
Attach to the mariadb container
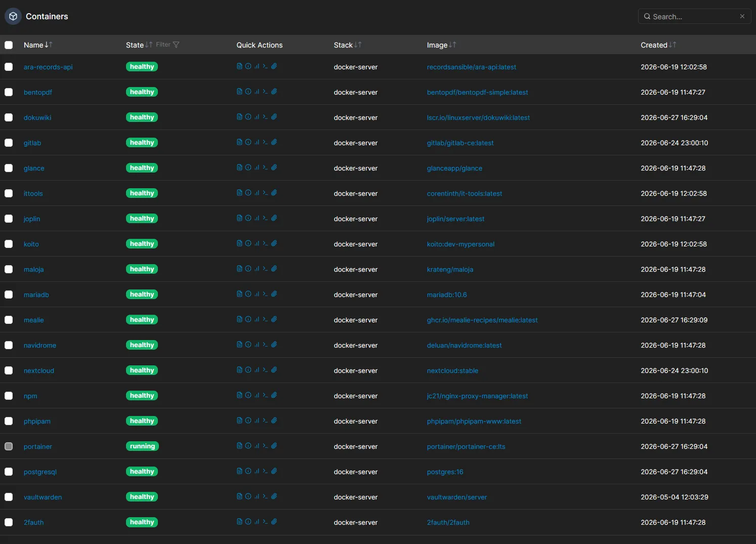(274, 294)
